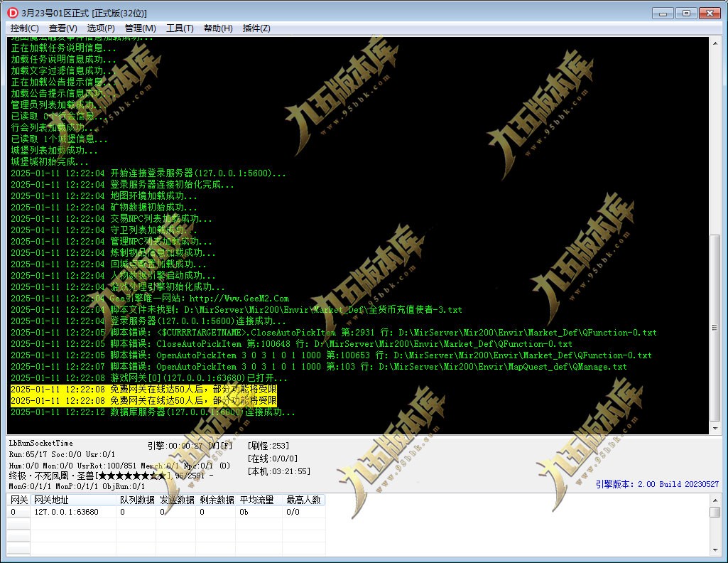Click the 网关地址 column header

(x=73, y=500)
